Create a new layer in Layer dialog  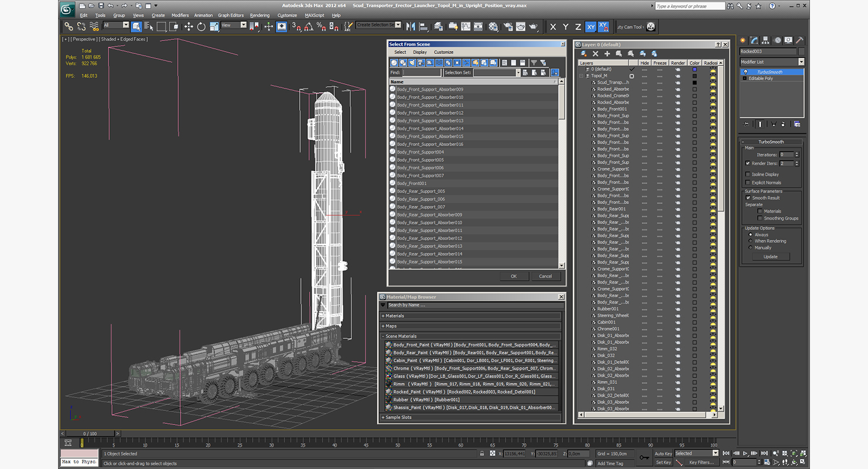(x=584, y=53)
